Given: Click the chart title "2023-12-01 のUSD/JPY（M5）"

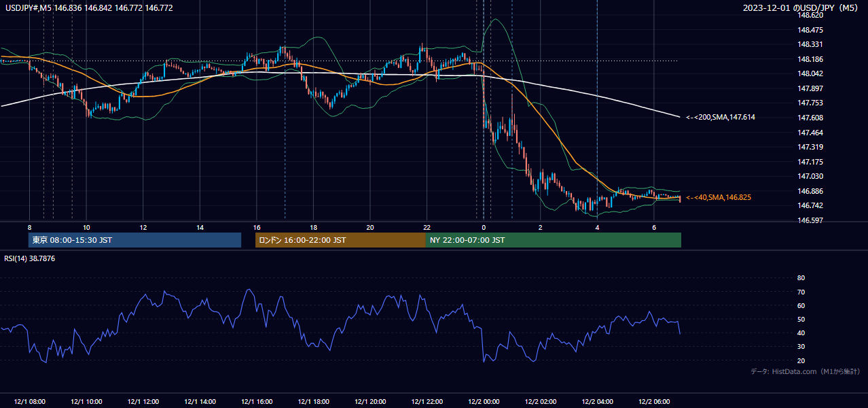Looking at the screenshot, I should (x=801, y=7).
